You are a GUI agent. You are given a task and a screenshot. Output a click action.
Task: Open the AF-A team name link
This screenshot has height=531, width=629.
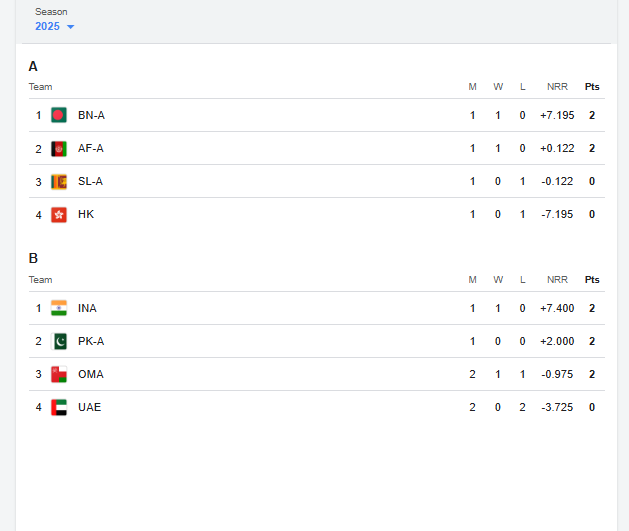91,148
